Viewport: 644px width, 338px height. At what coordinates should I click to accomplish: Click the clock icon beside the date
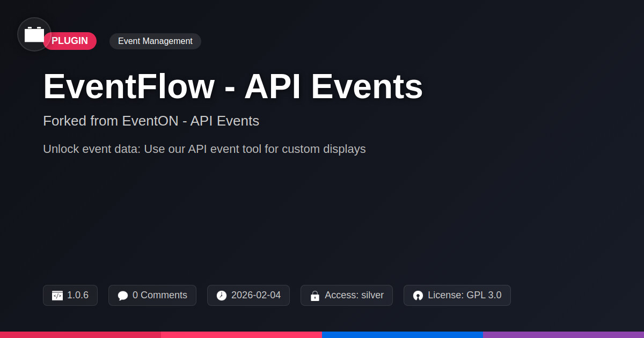222,296
